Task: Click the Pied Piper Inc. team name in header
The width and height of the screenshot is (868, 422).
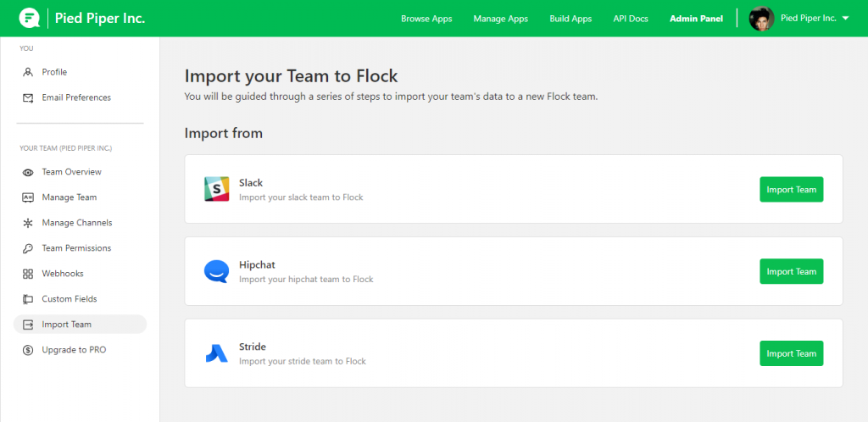Action: [100, 19]
